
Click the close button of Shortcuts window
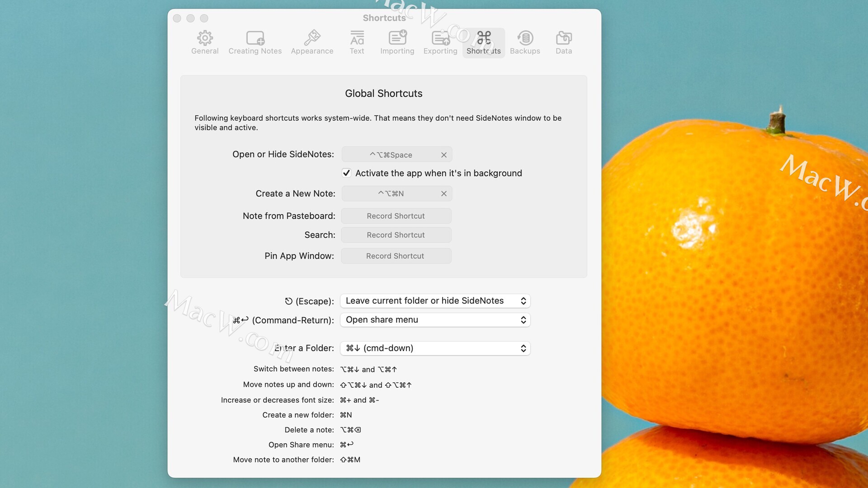(177, 18)
